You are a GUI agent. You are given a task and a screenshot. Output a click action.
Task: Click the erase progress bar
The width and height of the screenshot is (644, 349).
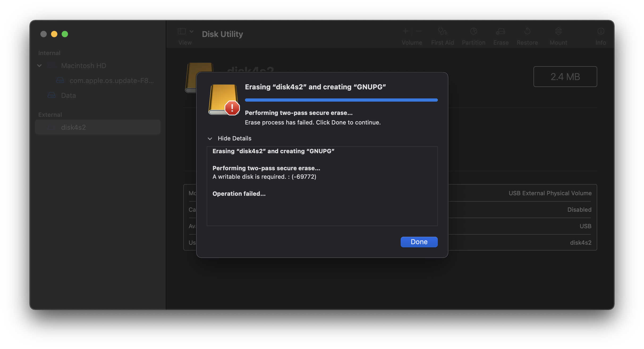pyautogui.click(x=341, y=100)
